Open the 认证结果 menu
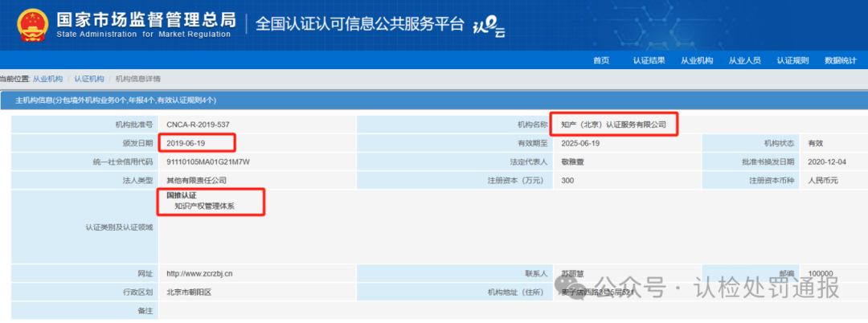Viewport: 868px width, 323px height. (x=649, y=61)
